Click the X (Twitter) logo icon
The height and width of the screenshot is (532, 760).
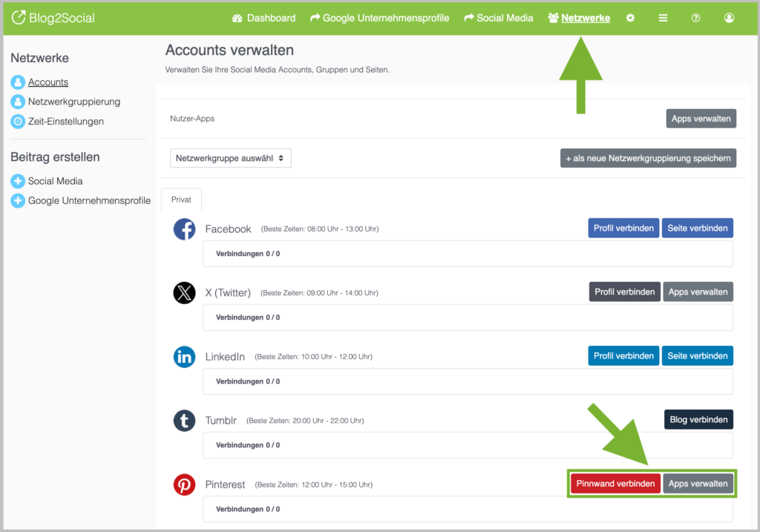point(184,292)
